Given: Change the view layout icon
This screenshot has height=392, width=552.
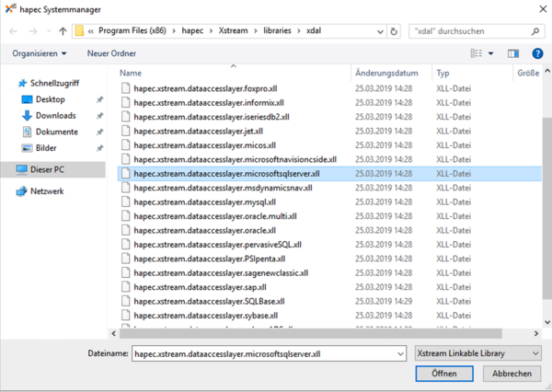Looking at the screenshot, I should click(x=477, y=53).
